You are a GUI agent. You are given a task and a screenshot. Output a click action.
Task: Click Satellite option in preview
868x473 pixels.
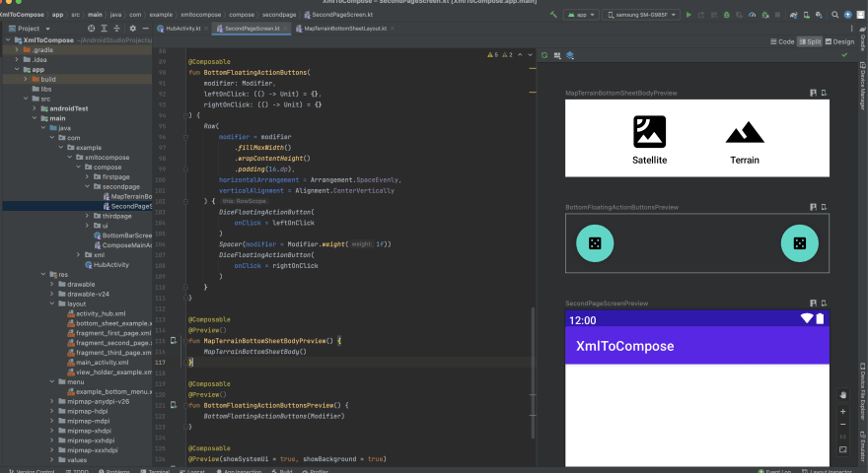[649, 141]
